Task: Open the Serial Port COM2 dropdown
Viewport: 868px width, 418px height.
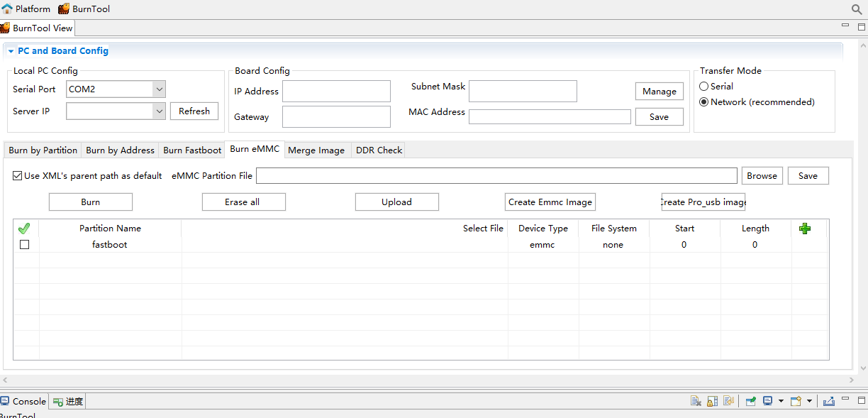Action: (x=159, y=89)
